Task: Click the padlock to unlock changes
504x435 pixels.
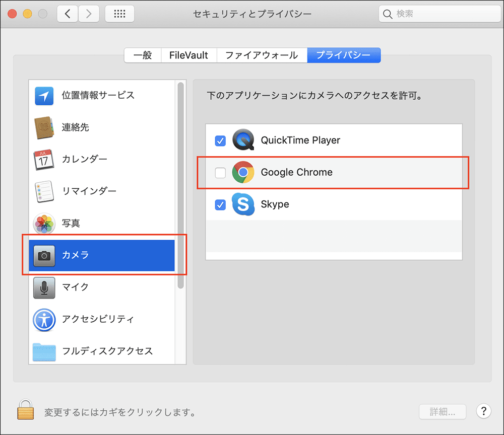Action: pyautogui.click(x=26, y=409)
